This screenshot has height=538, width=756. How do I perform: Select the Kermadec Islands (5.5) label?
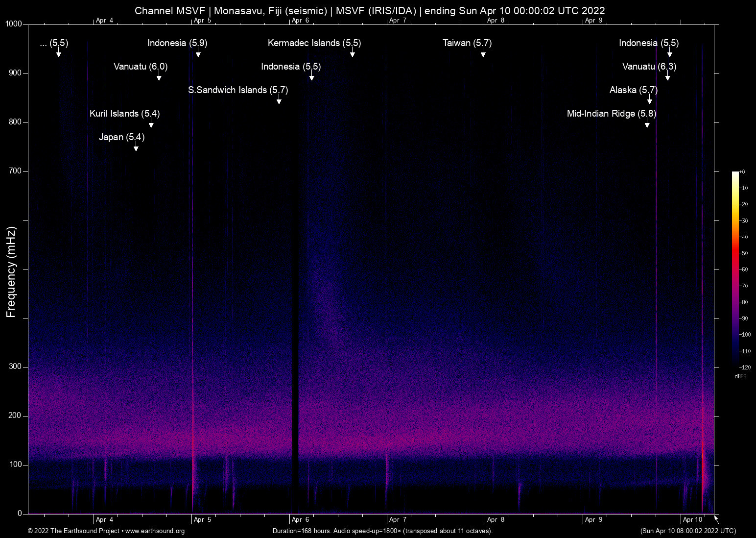click(314, 43)
